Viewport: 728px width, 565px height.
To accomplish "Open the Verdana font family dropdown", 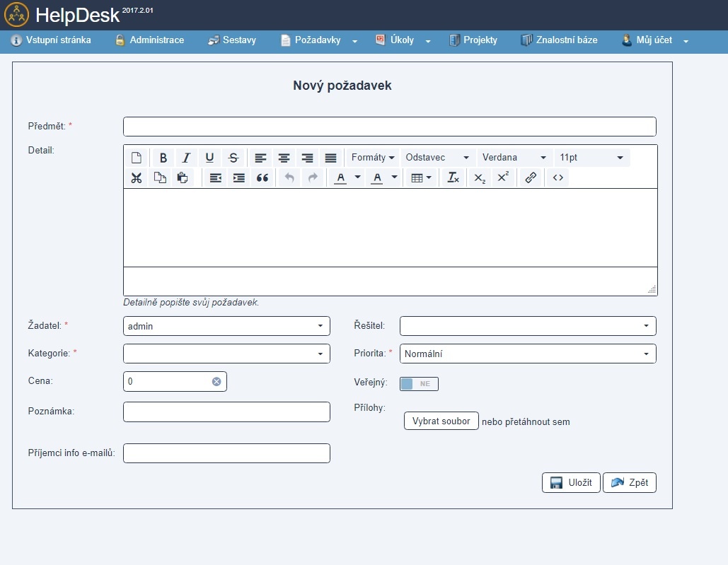I will pyautogui.click(x=514, y=158).
